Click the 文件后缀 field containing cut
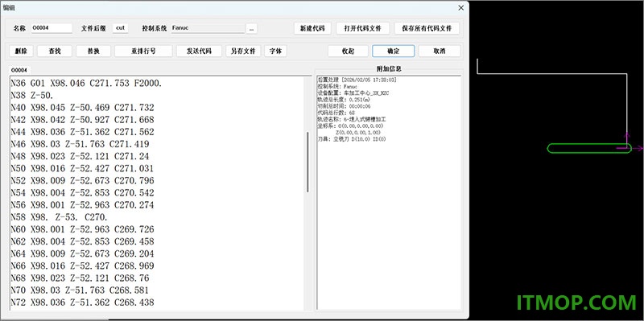Image resolution: width=644 pixels, height=321 pixels. [x=120, y=28]
